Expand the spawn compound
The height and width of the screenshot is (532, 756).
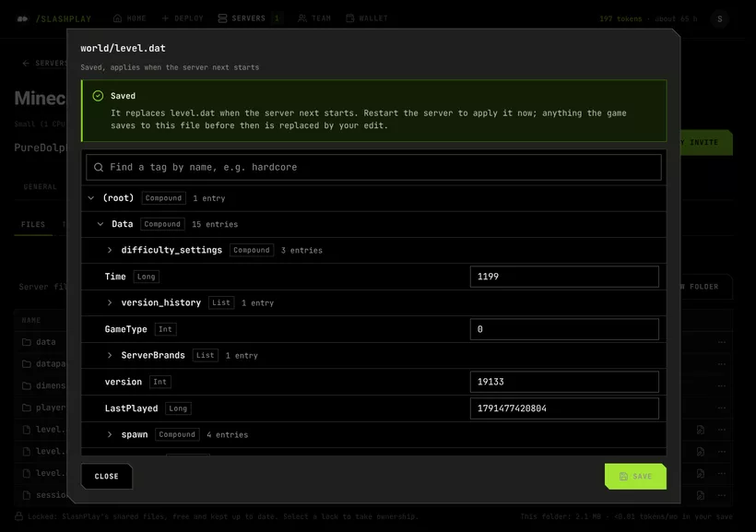click(x=110, y=434)
